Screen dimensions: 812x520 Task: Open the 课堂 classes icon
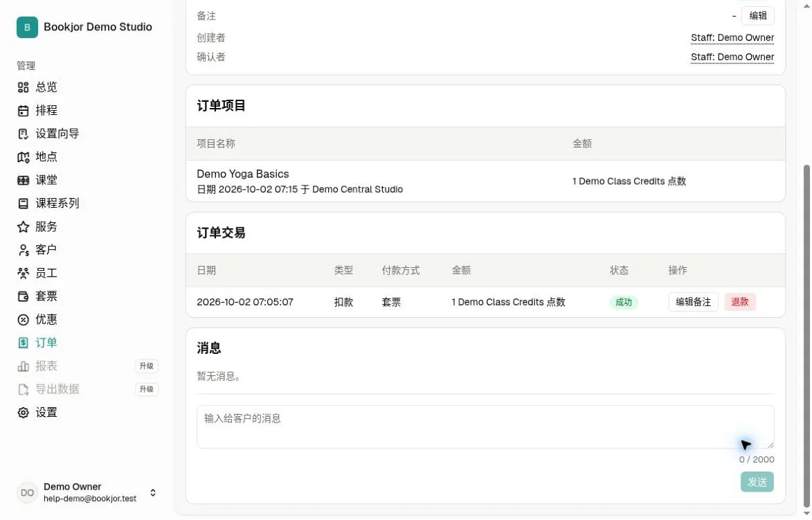tap(23, 180)
